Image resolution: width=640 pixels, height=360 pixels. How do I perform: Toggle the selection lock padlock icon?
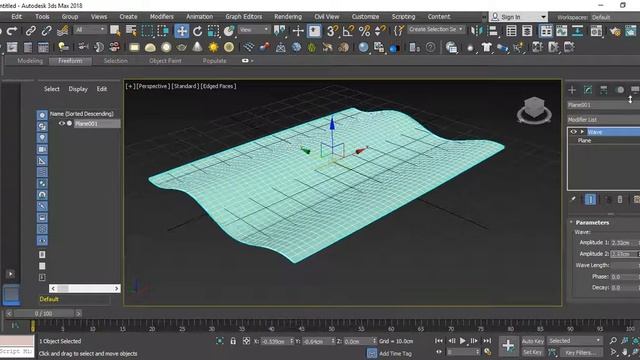(233, 341)
